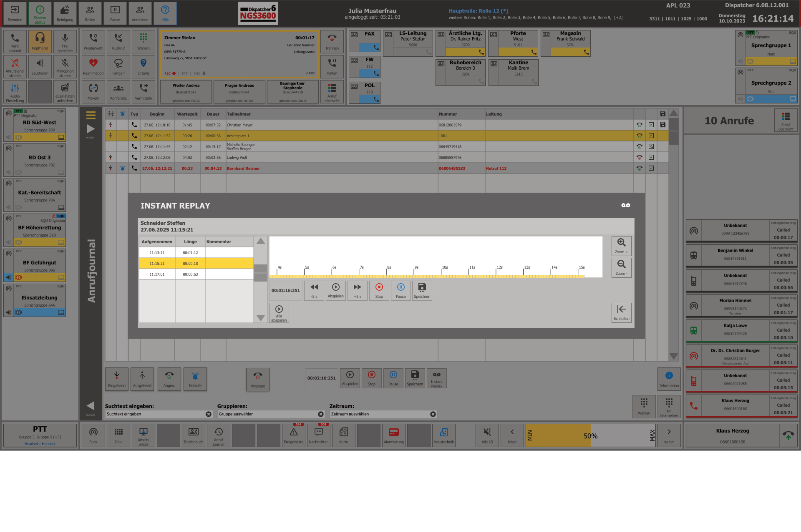Select the Kopfhörer audio mode icon
Viewport: 801px width, 532px height.
40,41
